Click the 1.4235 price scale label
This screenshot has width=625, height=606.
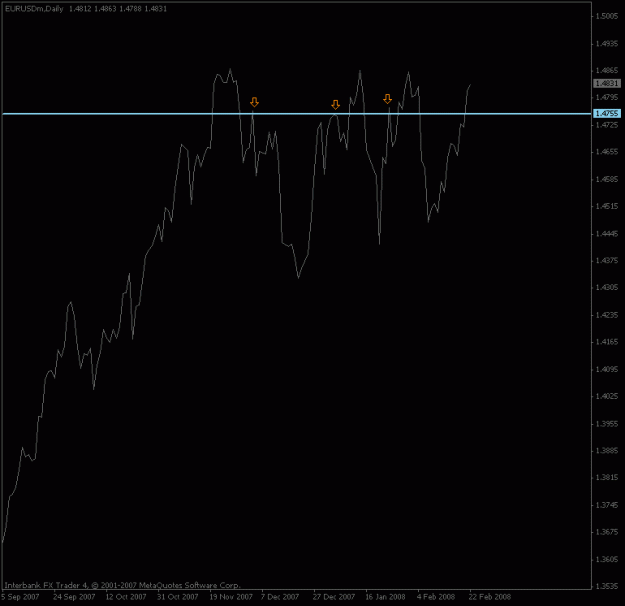tap(607, 315)
